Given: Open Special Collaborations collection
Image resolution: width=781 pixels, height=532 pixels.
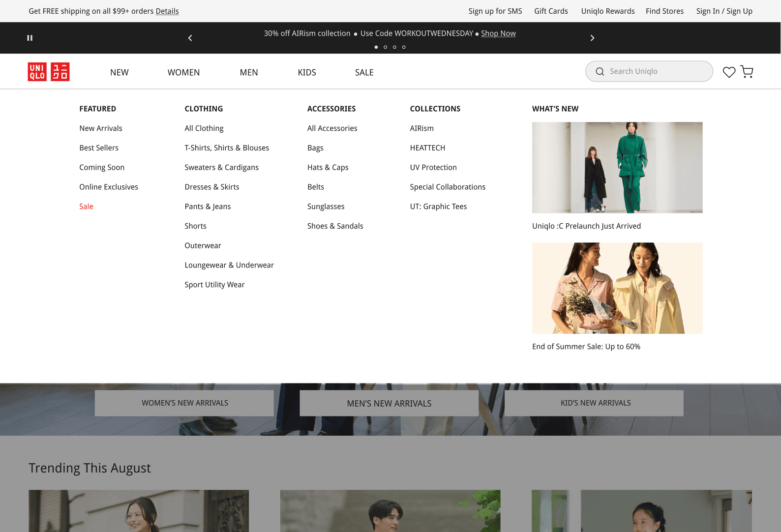Looking at the screenshot, I should click(x=448, y=187).
